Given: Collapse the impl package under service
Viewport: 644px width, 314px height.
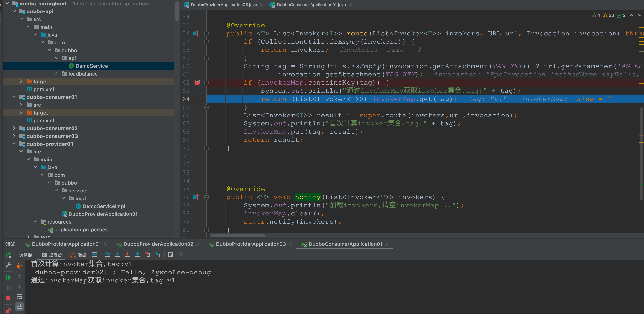Looking at the screenshot, I should point(63,198).
